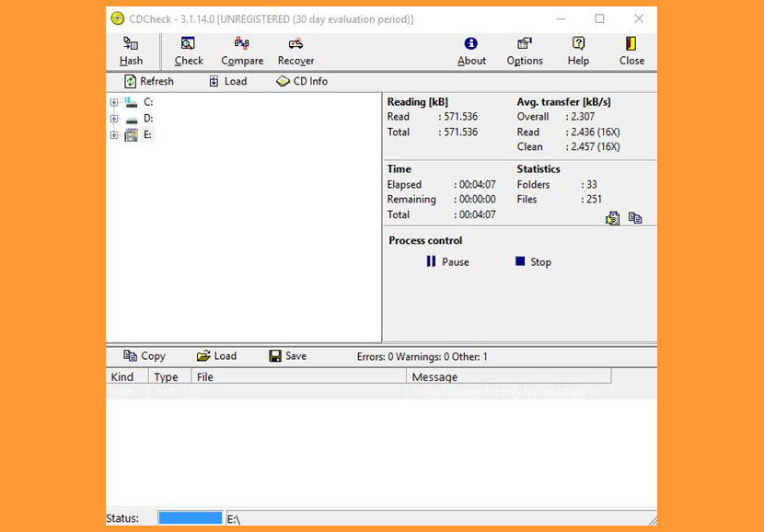Open Help

tap(578, 52)
